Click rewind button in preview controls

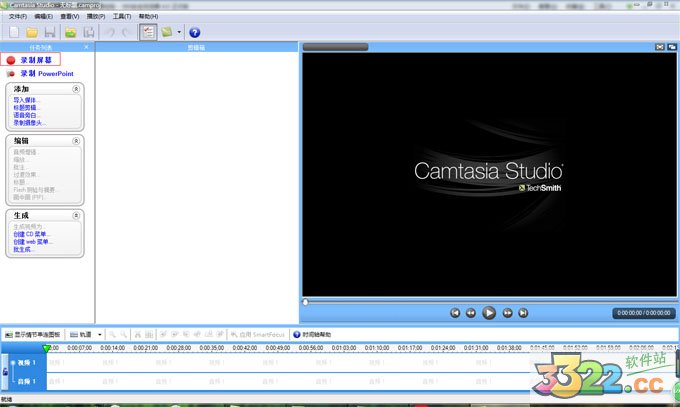point(471,313)
